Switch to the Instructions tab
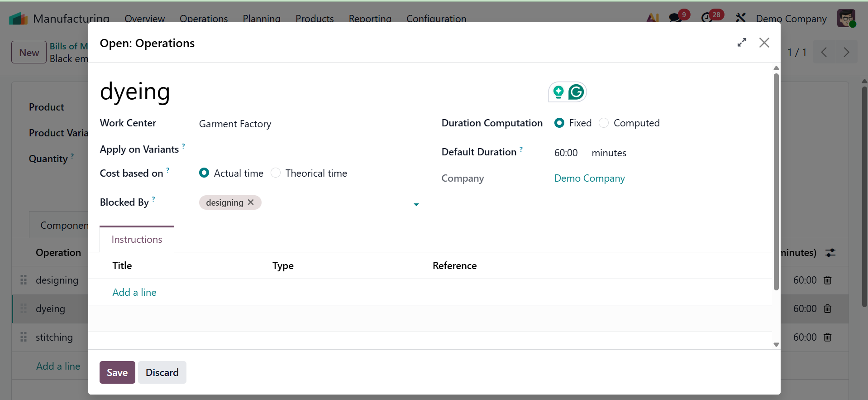 (x=137, y=239)
